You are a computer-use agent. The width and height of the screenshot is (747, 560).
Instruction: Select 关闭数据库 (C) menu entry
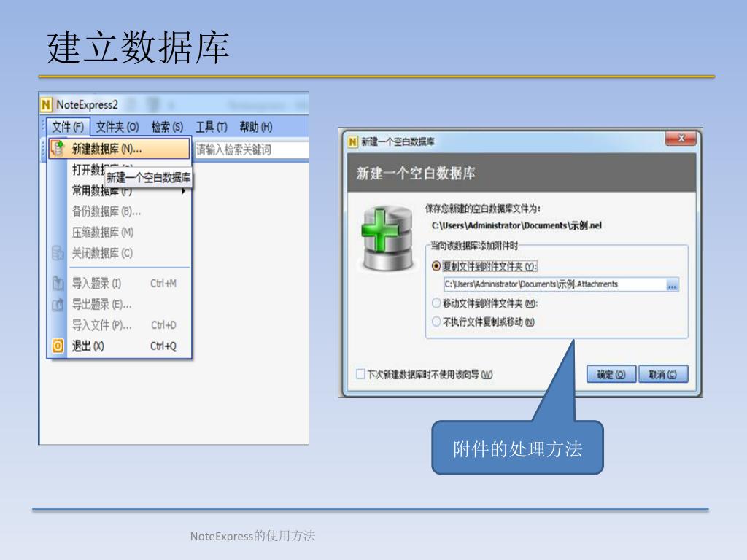point(120,253)
